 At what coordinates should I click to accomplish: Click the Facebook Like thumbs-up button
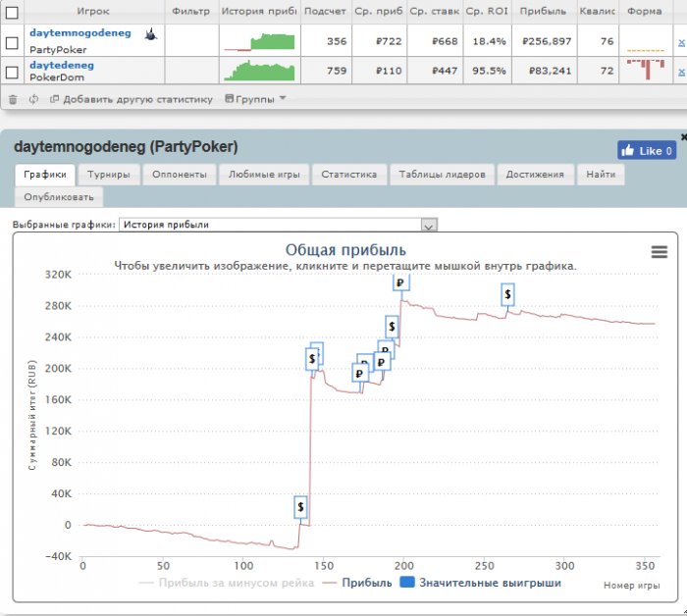pos(646,151)
